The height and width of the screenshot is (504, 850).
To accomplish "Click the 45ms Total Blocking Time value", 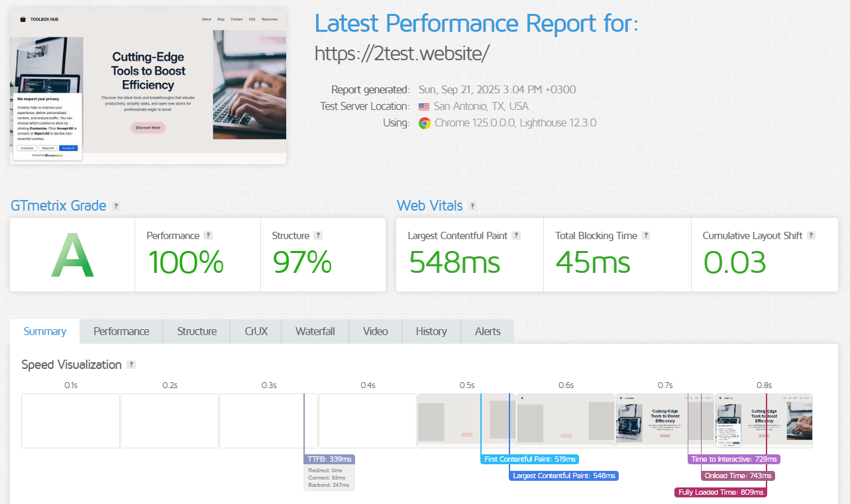I will coord(593,262).
